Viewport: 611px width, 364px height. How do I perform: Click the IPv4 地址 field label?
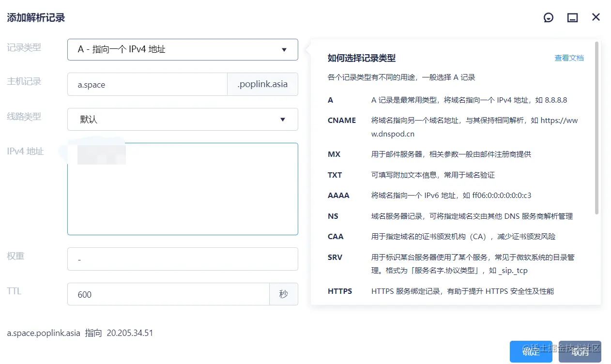point(25,152)
